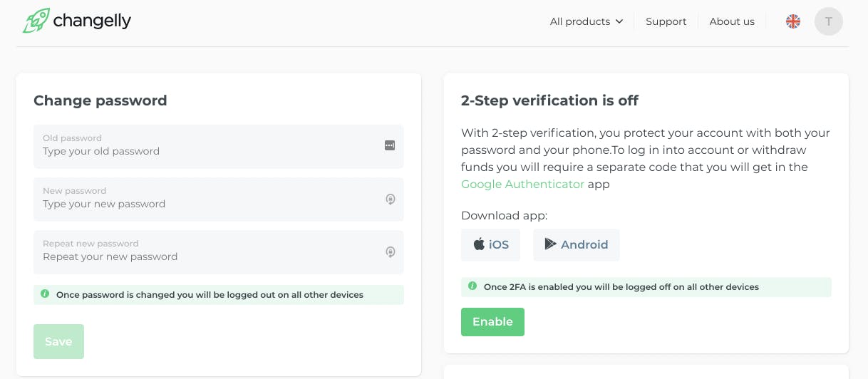This screenshot has width=868, height=379.
Task: Enable 2-step verification
Action: tap(492, 322)
